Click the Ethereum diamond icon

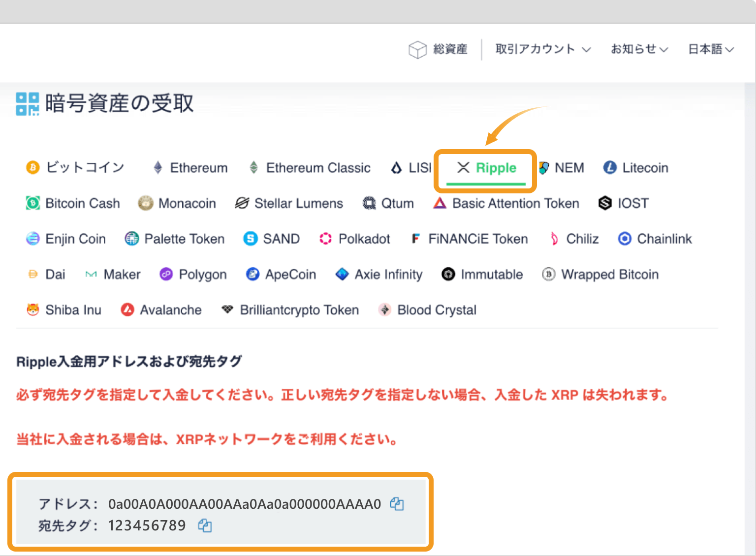[157, 168]
